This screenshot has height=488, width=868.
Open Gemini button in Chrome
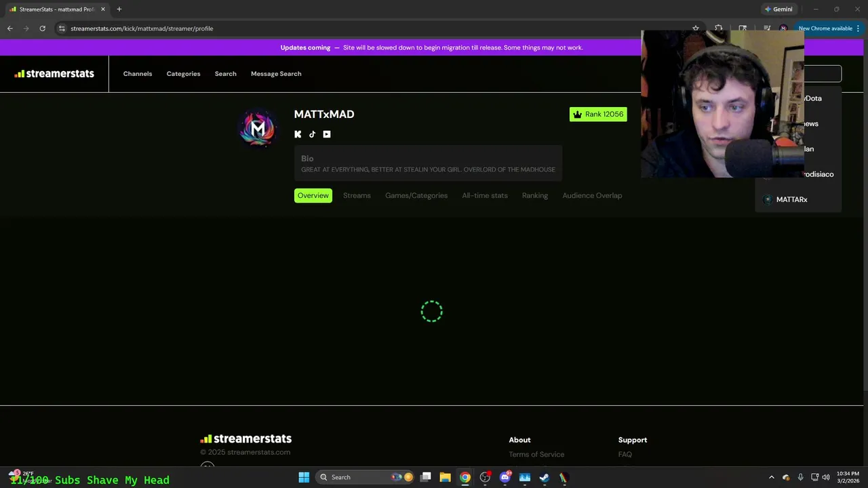(778, 9)
